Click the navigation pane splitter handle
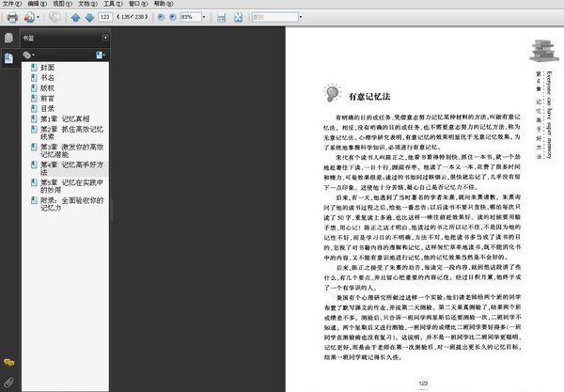The image size is (564, 392). click(x=112, y=210)
